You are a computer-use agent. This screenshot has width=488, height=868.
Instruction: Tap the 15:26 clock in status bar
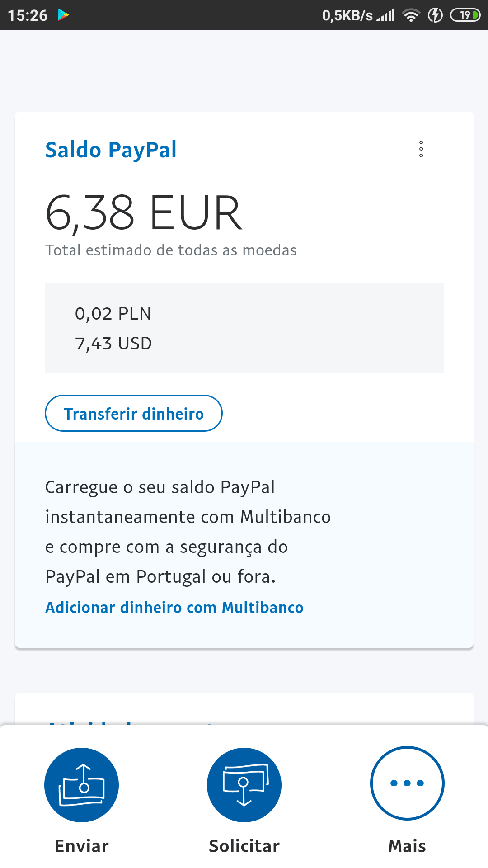pyautogui.click(x=28, y=15)
